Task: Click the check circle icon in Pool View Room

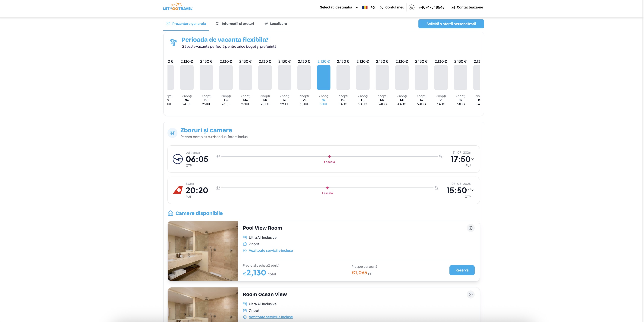Action: 245,251
